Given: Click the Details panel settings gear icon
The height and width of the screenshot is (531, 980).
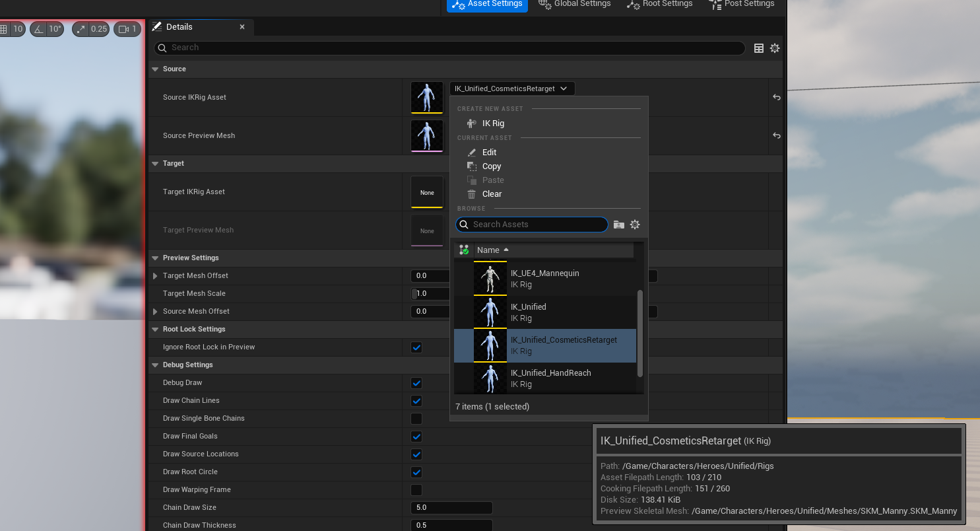Looking at the screenshot, I should [775, 48].
